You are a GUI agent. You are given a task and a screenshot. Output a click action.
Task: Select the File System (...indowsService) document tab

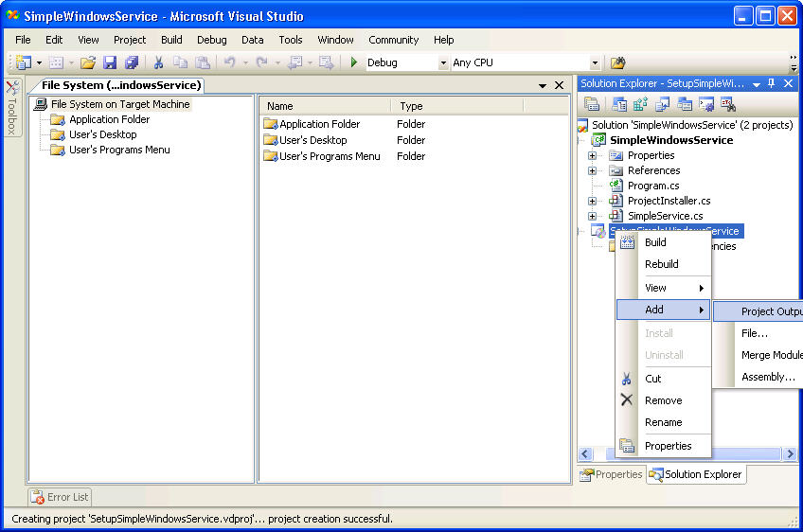119,85
